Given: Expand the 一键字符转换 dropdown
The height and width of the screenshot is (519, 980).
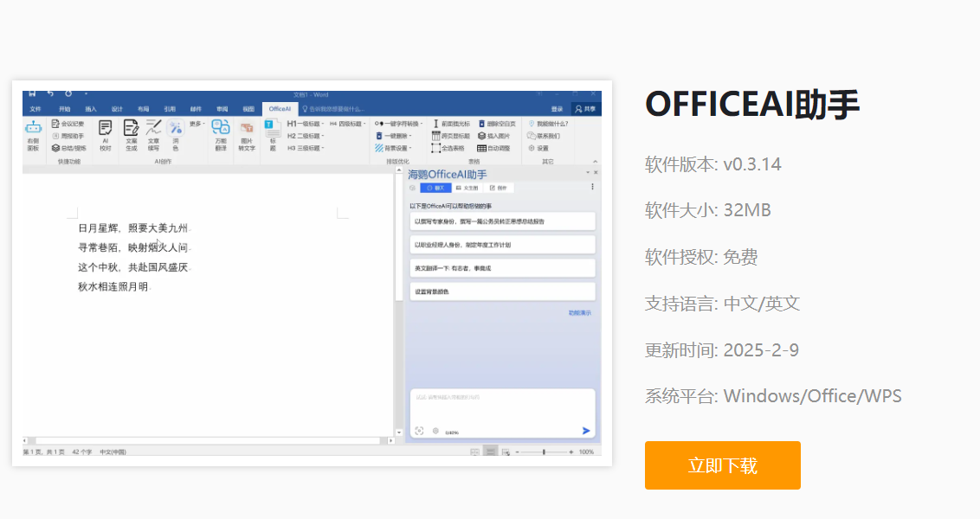Looking at the screenshot, I should point(399,124).
